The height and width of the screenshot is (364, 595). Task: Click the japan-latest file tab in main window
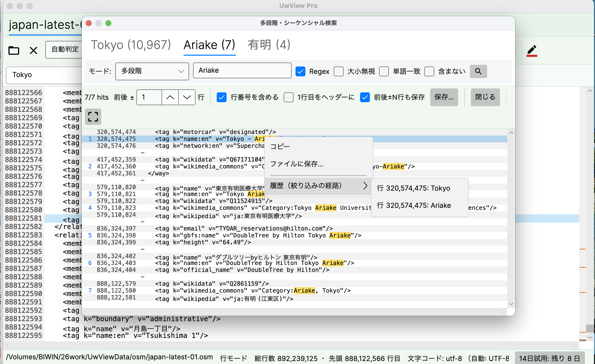click(45, 25)
